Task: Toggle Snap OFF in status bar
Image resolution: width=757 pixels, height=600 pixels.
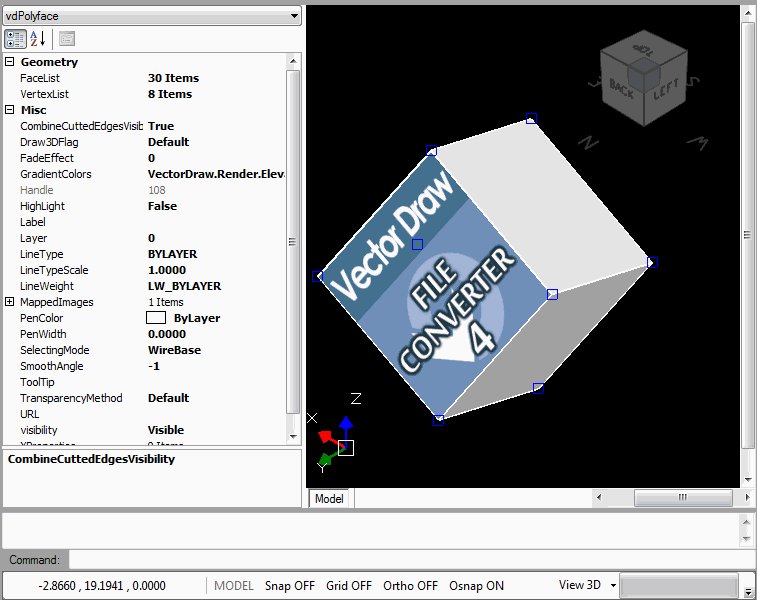Action: 290,586
